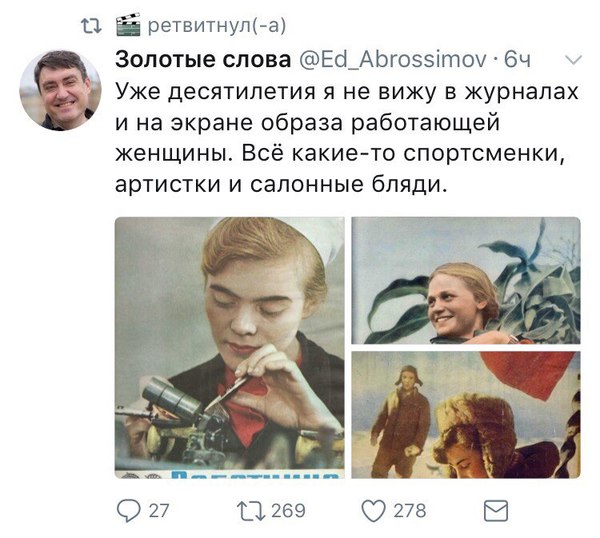Retweet using the arrows icon below the images
This screenshot has height=538, width=600.
click(251, 511)
